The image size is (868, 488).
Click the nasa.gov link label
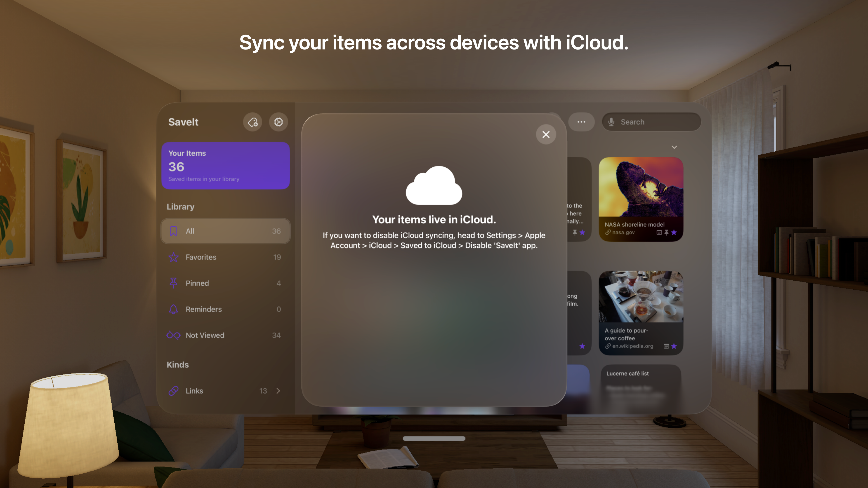pos(623,232)
